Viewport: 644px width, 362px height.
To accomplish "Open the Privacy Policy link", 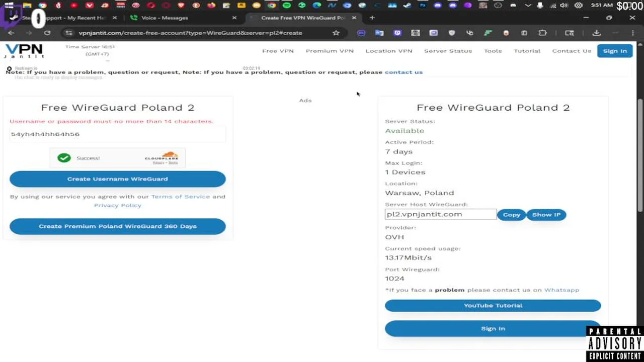I will pyautogui.click(x=118, y=205).
